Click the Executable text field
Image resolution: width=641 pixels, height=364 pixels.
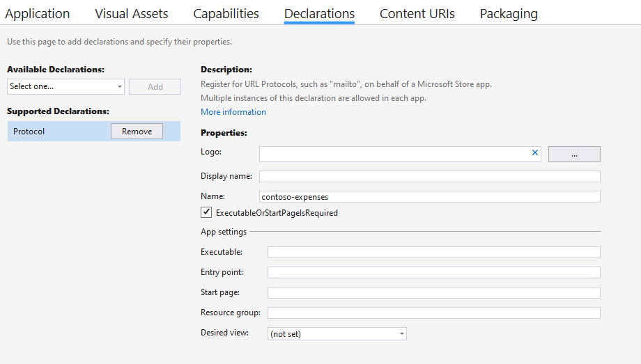(x=433, y=252)
